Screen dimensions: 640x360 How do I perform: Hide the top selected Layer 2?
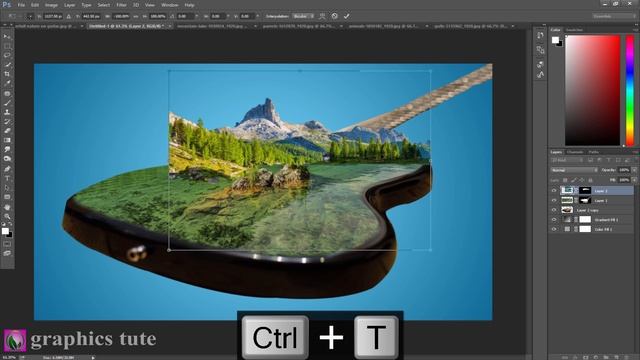pyautogui.click(x=554, y=191)
